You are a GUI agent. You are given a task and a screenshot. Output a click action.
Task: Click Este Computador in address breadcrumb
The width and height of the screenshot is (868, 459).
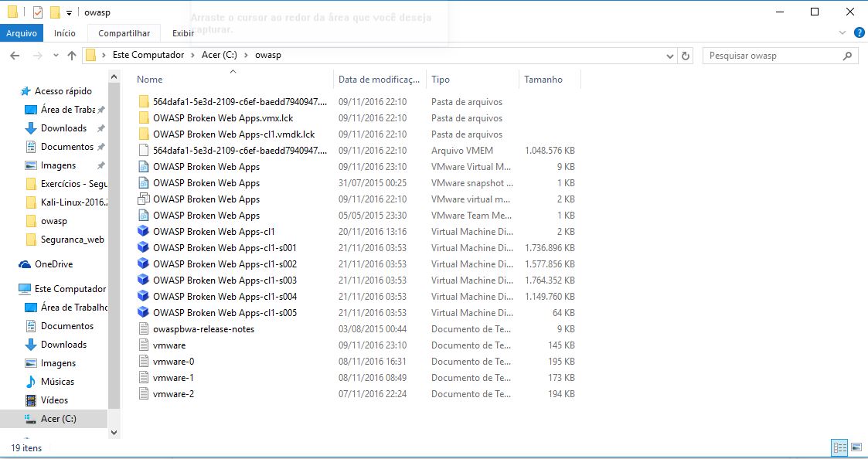point(148,55)
